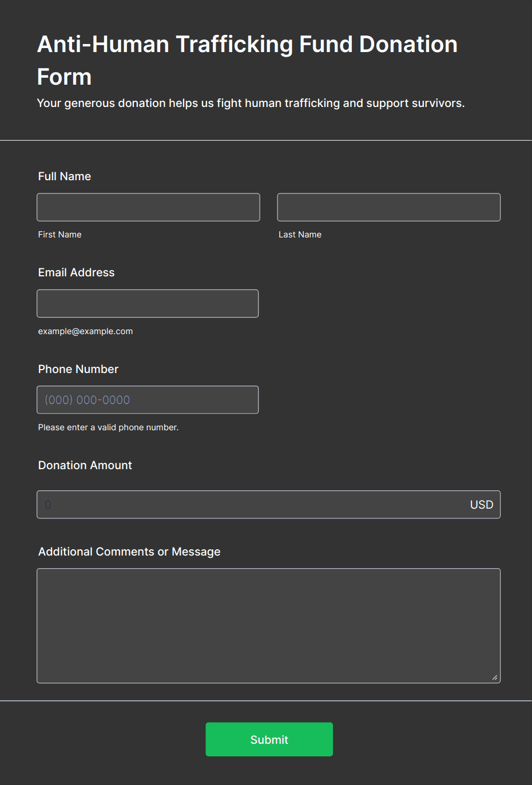This screenshot has width=532, height=785.
Task: Click the generous donation subtitle text
Action: [x=251, y=103]
